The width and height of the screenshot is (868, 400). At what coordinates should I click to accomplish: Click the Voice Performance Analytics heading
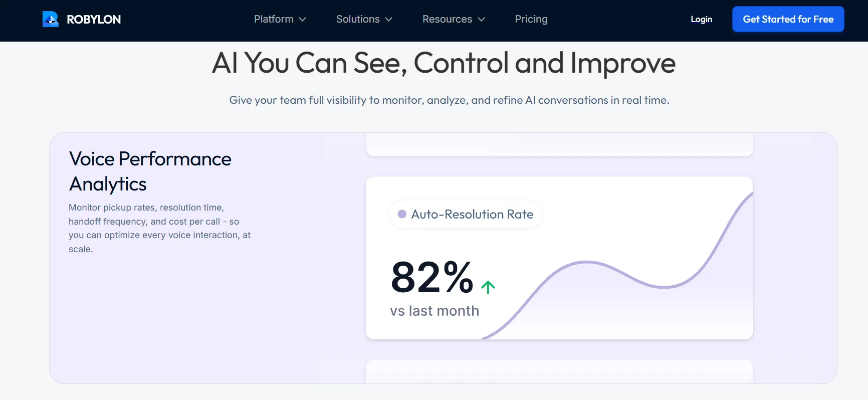[x=150, y=171]
